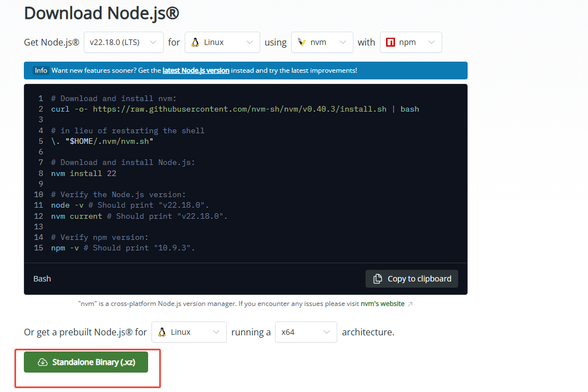
Task: Follow the latest Node.js version link
Action: click(x=196, y=71)
